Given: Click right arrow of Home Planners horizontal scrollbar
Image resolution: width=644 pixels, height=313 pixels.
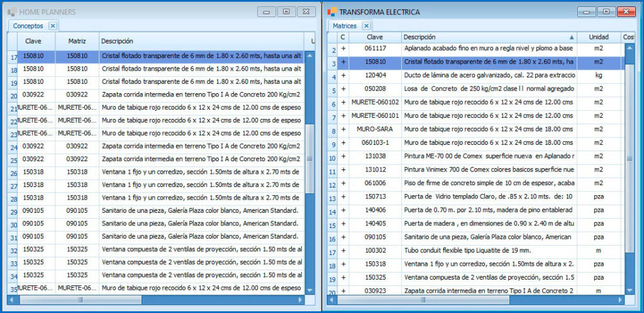Looking at the screenshot, I should pyautogui.click(x=300, y=300).
